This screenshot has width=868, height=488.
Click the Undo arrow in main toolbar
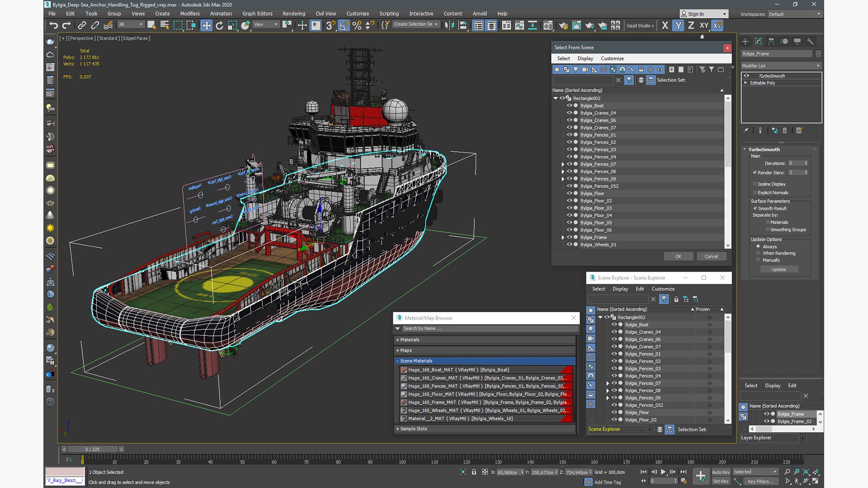coord(54,25)
